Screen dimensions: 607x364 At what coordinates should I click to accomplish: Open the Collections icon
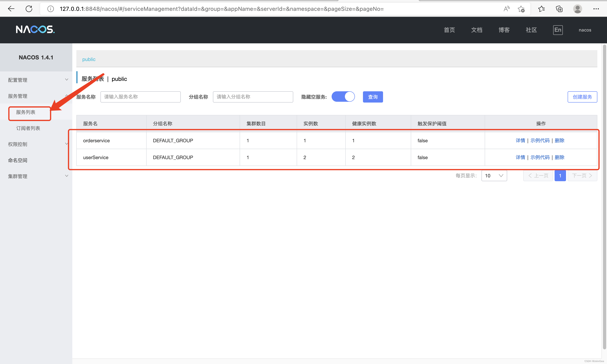coord(559,9)
